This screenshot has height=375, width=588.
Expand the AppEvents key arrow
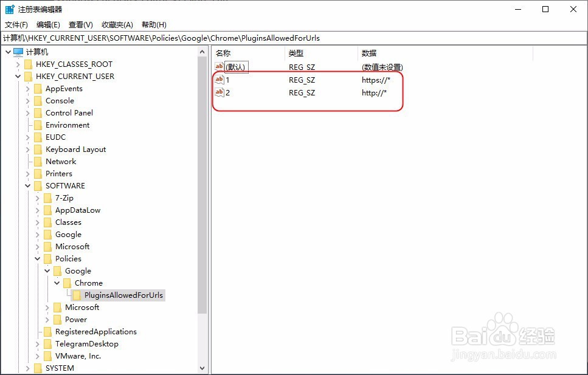(27, 89)
